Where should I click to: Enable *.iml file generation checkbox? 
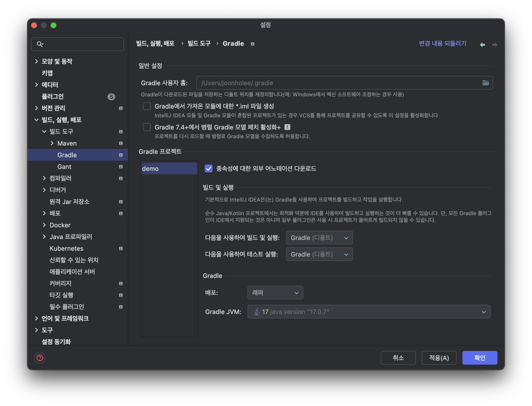[147, 106]
